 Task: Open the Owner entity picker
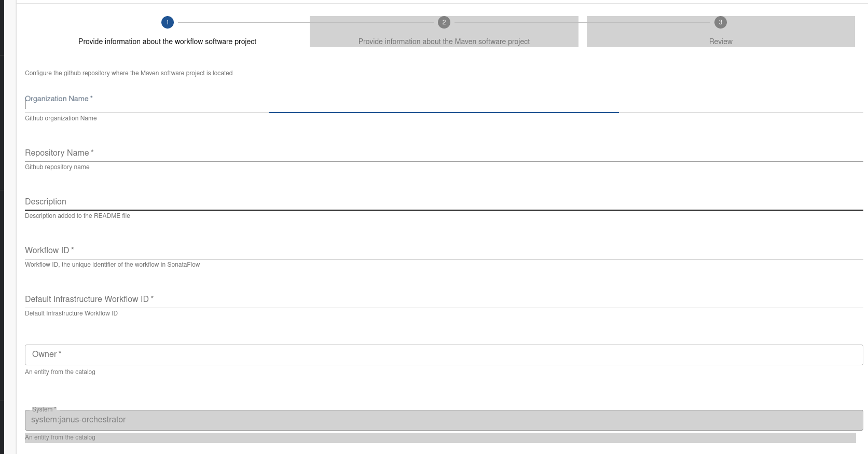pos(444,355)
